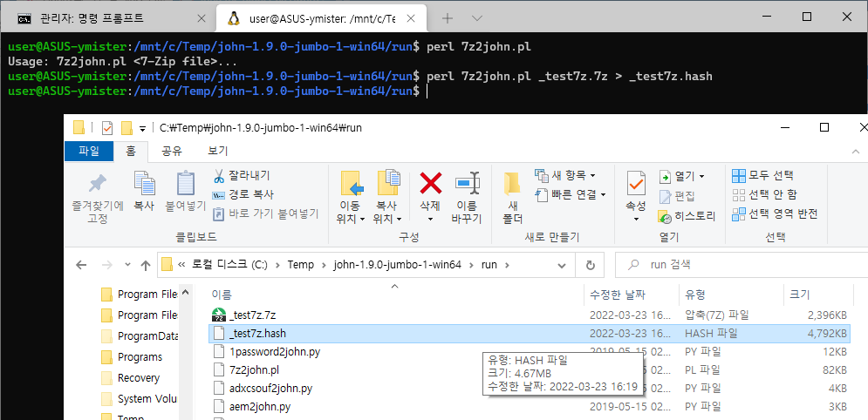868x420 pixels.
Task: Add a new terminal tab with plus
Action: click(x=448, y=18)
